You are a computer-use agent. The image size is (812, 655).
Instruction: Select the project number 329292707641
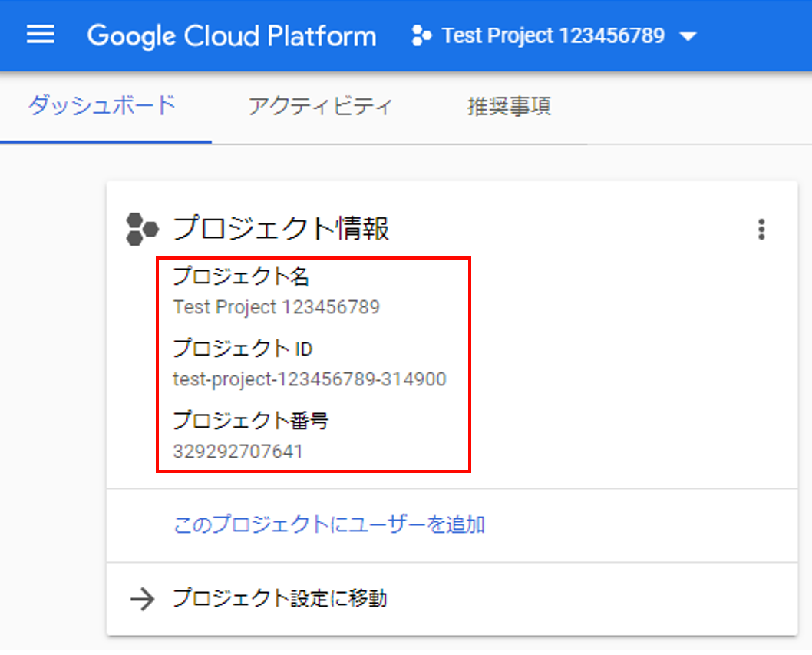[x=238, y=452]
